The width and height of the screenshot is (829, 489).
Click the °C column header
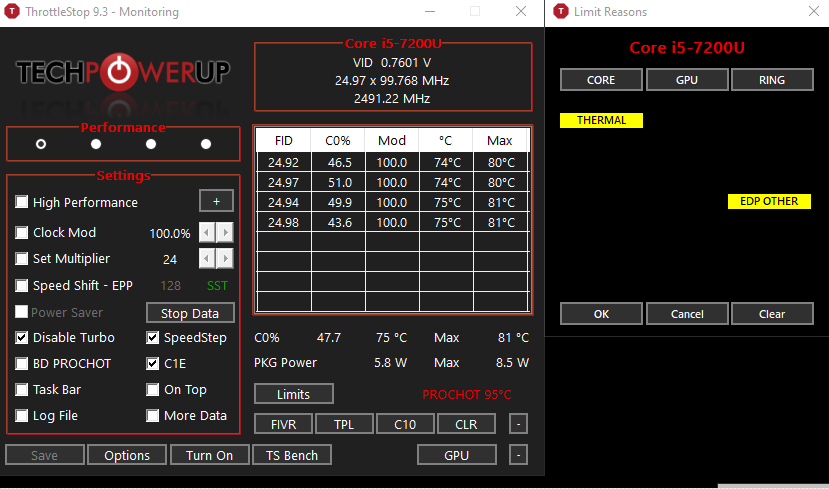(x=446, y=141)
